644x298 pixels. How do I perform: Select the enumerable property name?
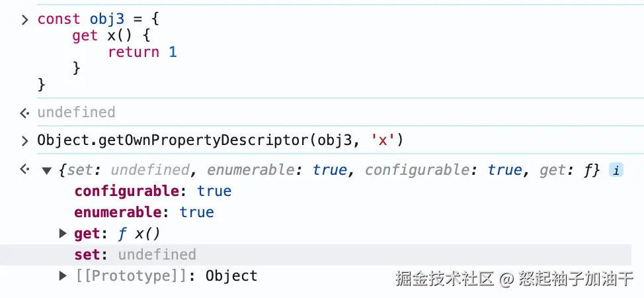118,212
